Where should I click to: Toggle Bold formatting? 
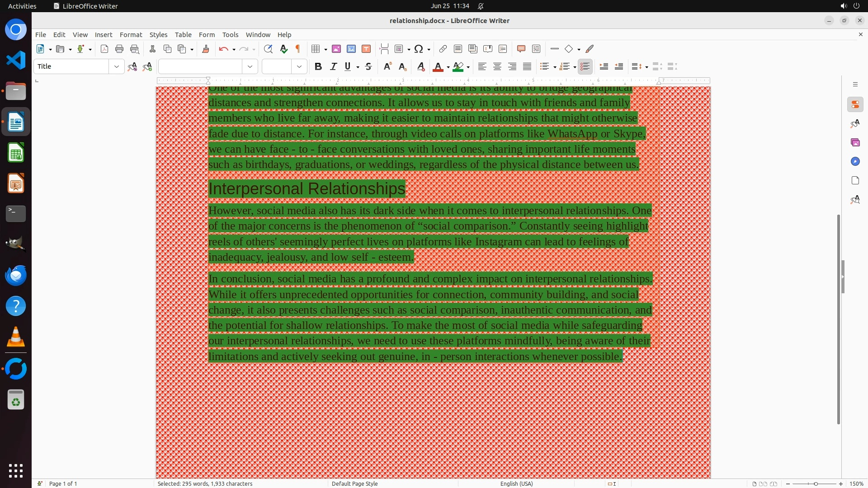[x=318, y=66]
